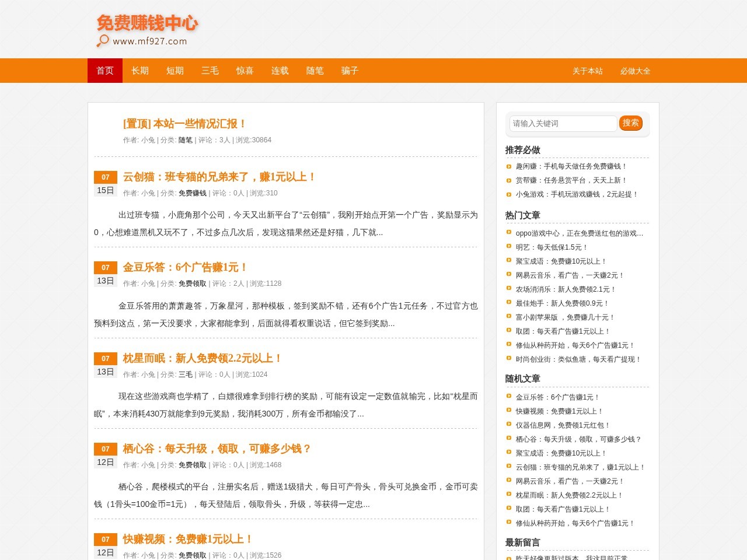The width and height of the screenshot is (747, 560).
Task: Open article 云创猫：班专猫的兄弟来了
Action: tap(219, 177)
